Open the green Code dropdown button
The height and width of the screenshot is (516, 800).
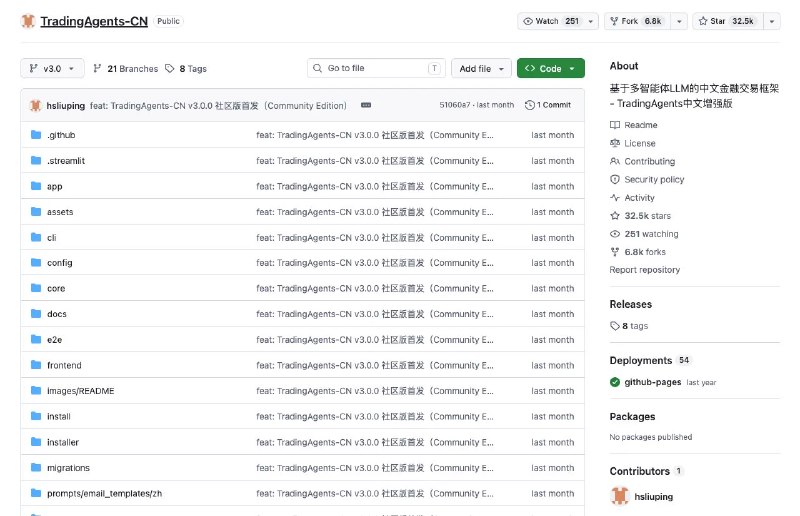point(551,68)
